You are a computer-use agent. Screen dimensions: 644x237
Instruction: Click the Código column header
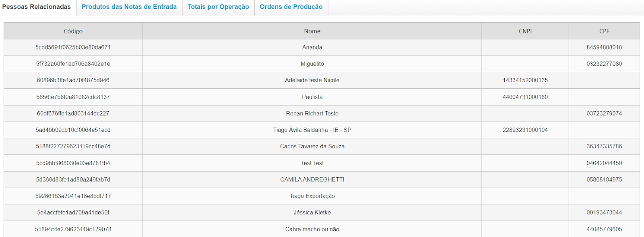pyautogui.click(x=73, y=31)
